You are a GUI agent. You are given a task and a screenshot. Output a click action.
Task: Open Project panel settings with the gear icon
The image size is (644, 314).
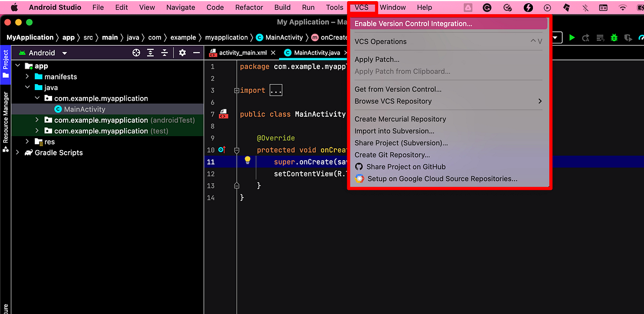pyautogui.click(x=182, y=53)
